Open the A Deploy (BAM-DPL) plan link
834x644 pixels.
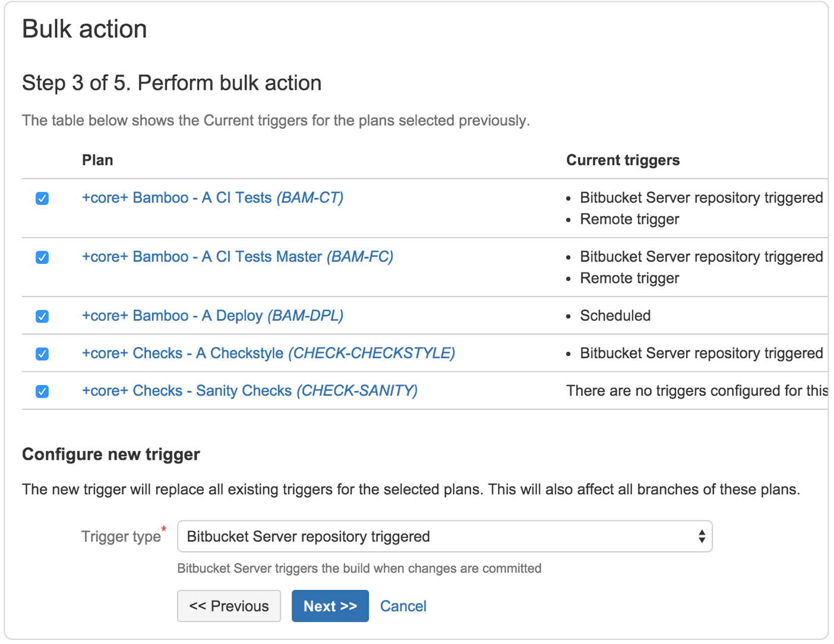click(213, 315)
